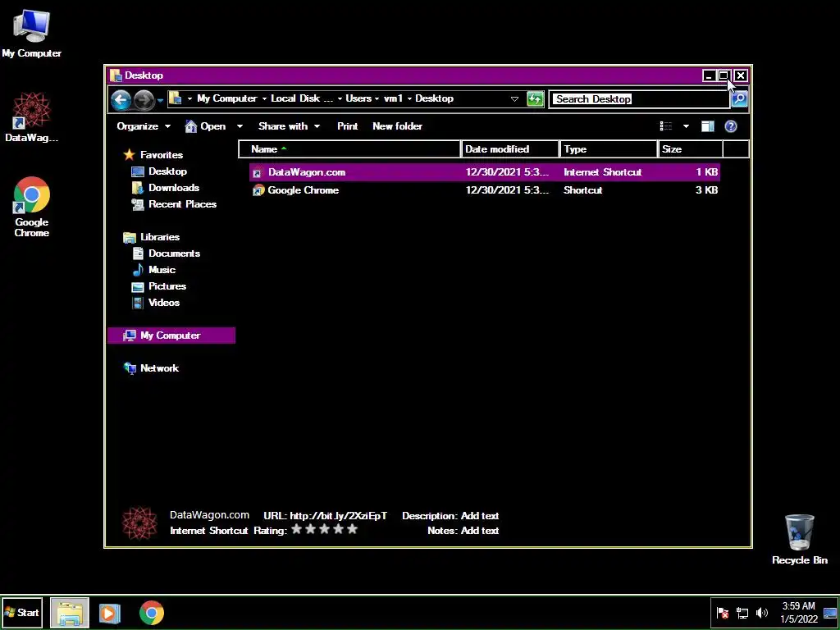Open the taskbar clock and date
This screenshot has height=630, width=840.
pyautogui.click(x=799, y=612)
